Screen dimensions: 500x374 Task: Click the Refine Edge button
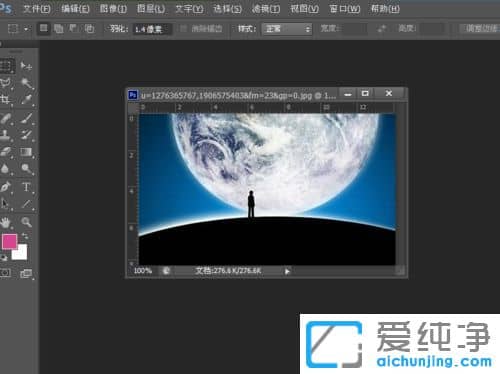[480, 29]
